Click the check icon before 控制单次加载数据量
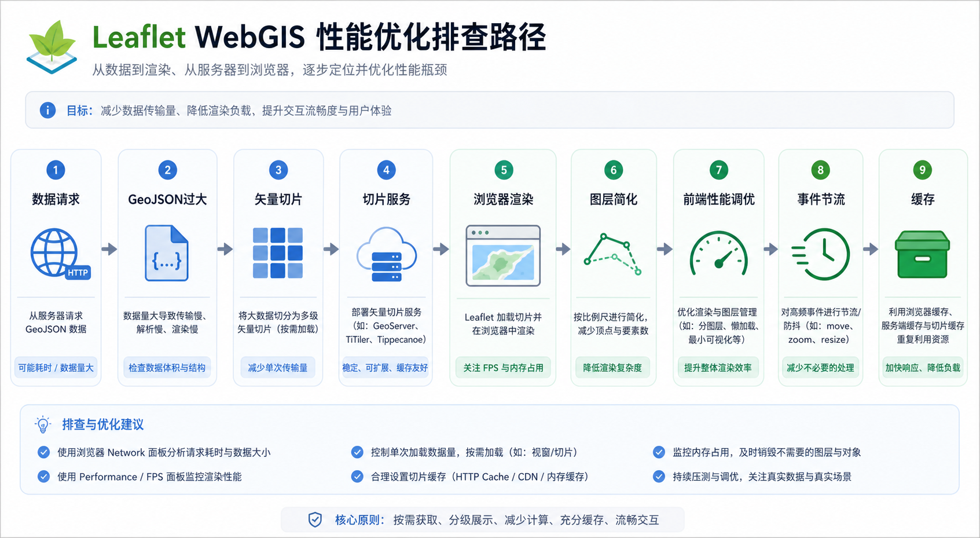The width and height of the screenshot is (980, 538). click(x=357, y=452)
